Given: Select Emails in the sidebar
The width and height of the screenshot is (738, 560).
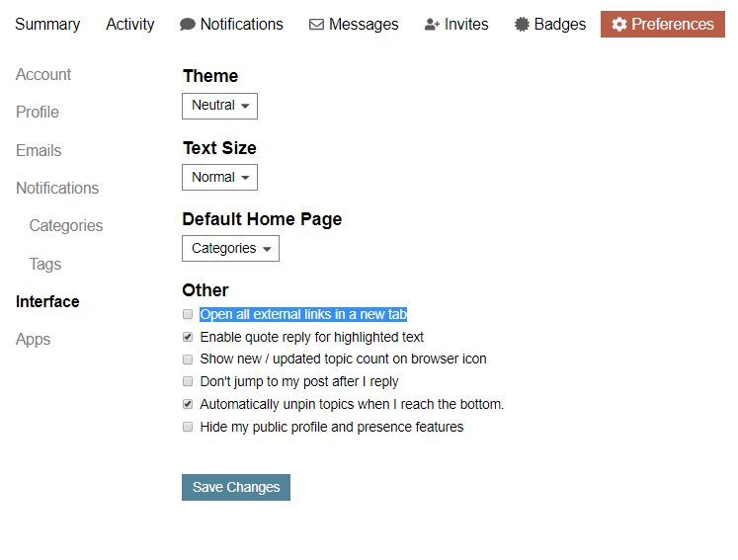Looking at the screenshot, I should (39, 150).
